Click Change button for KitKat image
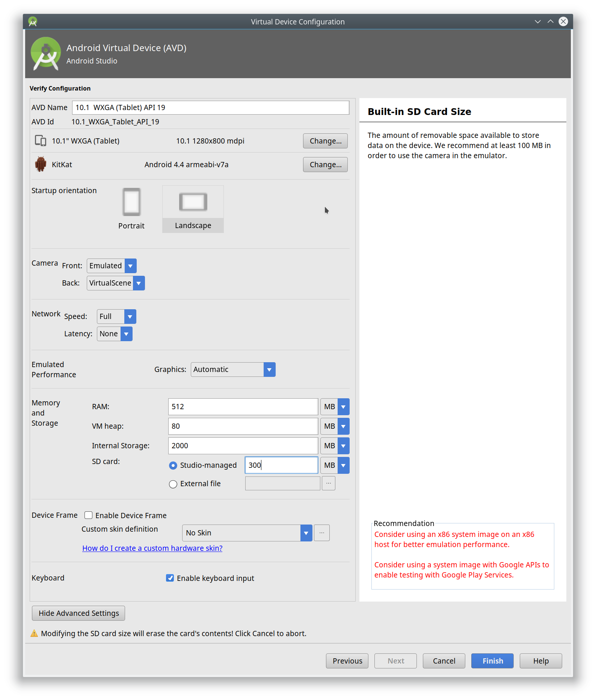 point(325,165)
